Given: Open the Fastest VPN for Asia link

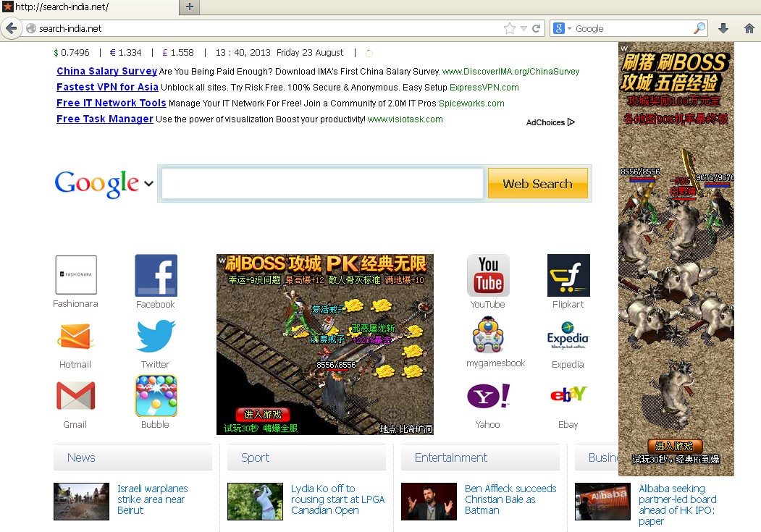Looking at the screenshot, I should click(107, 87).
